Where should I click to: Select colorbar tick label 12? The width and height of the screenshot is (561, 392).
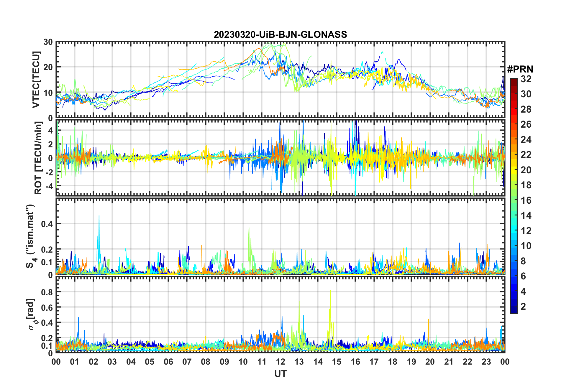526,231
